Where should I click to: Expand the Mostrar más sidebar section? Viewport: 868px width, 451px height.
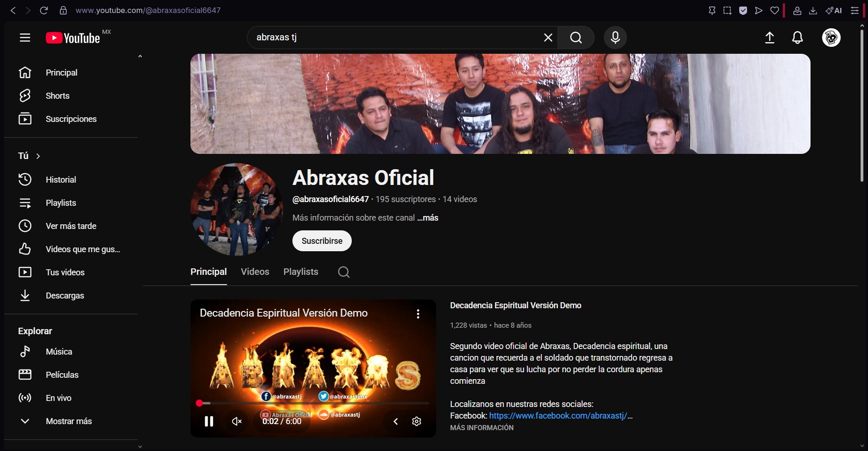click(x=69, y=421)
